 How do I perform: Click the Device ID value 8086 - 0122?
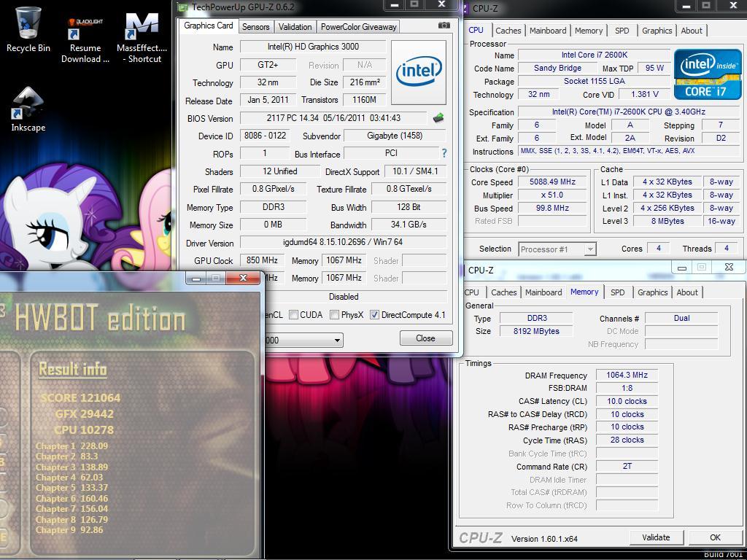(266, 136)
